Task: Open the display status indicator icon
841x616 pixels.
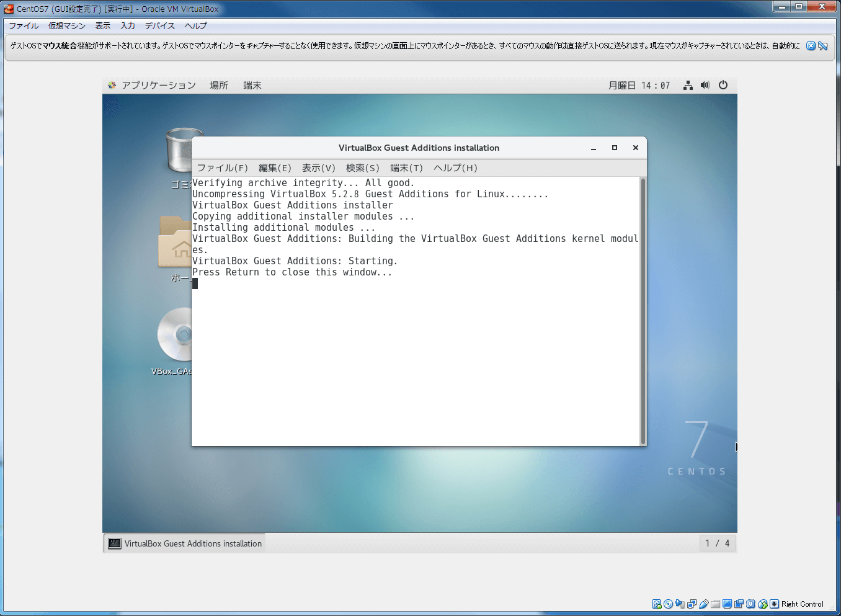Action: coord(728,604)
